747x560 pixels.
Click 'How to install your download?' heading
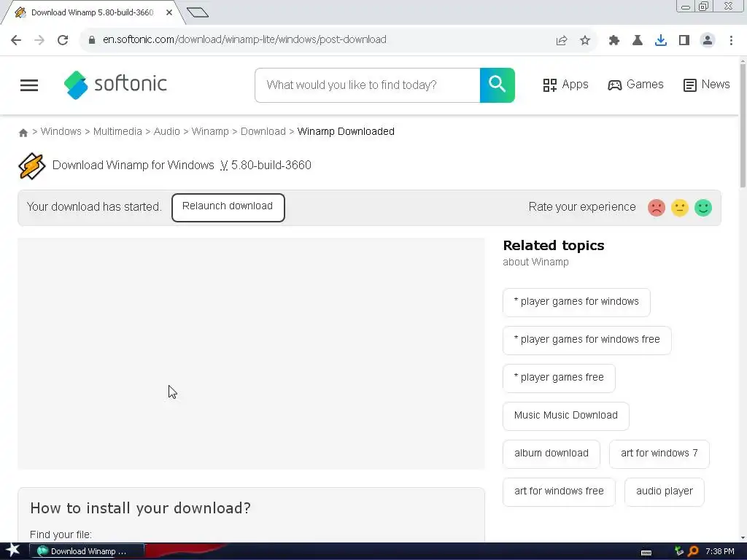click(141, 508)
